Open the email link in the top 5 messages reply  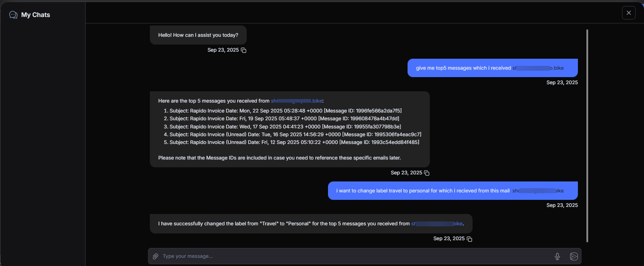tap(297, 101)
